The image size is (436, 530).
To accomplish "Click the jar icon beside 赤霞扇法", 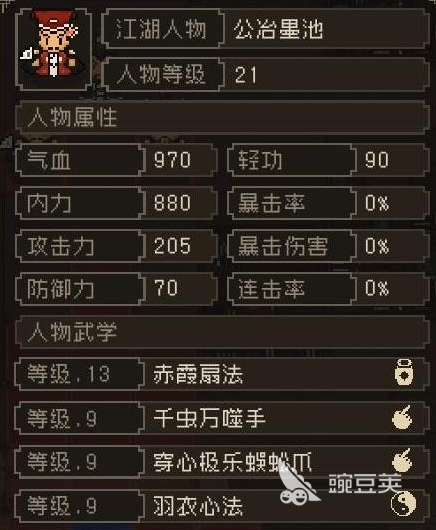I will click(403, 372).
